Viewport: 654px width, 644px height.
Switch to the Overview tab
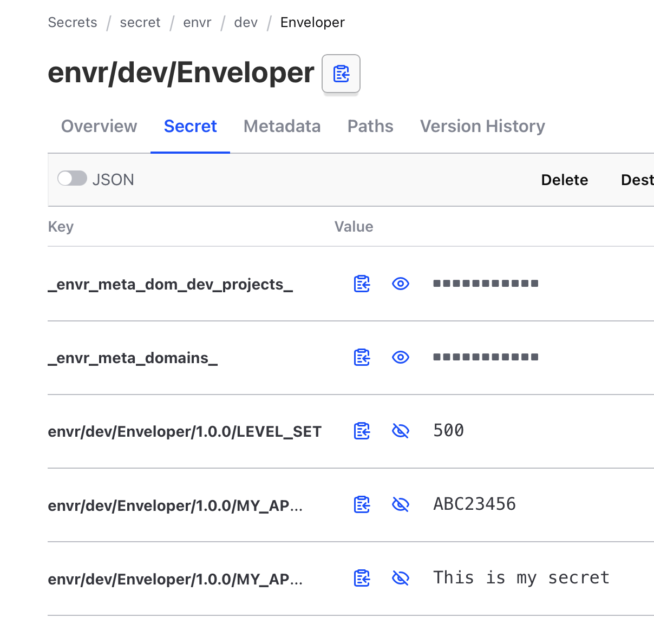[x=99, y=126]
